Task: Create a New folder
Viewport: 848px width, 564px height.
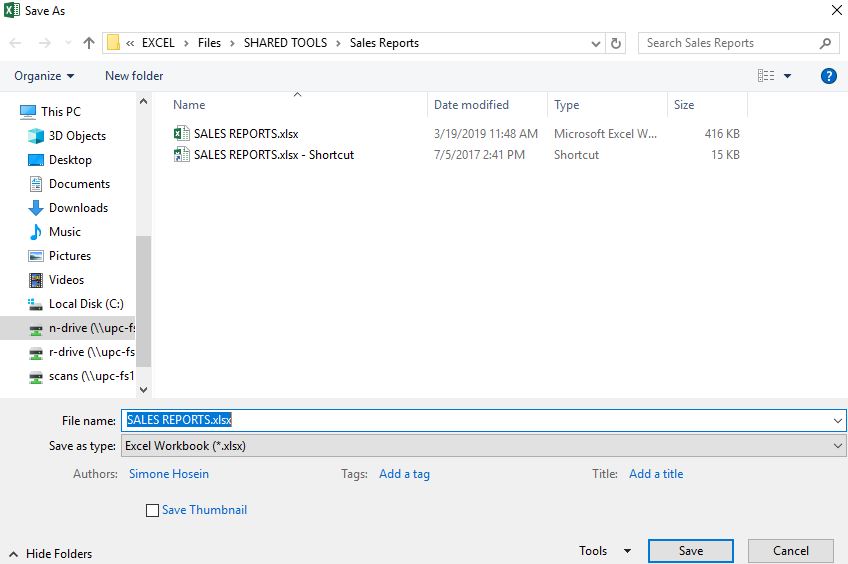Action: tap(134, 76)
